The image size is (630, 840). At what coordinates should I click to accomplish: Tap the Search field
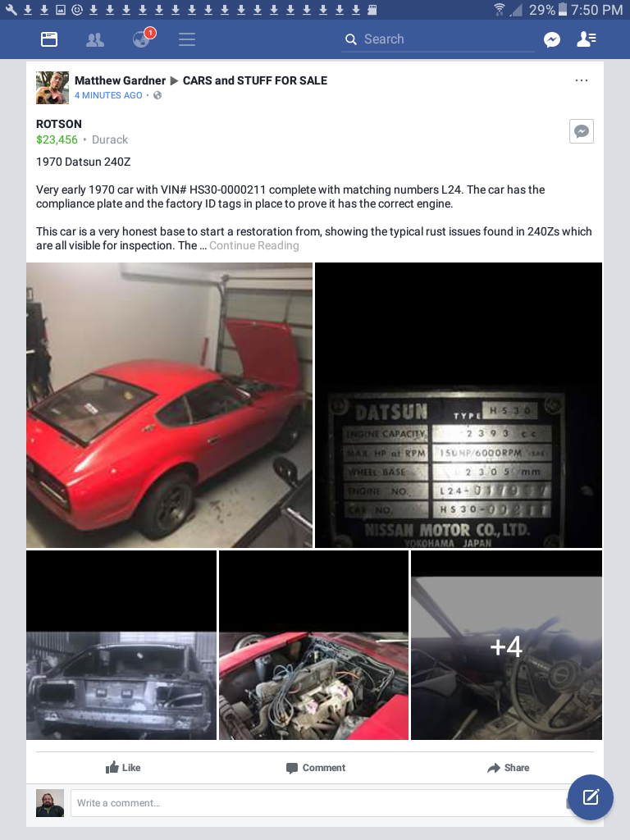438,39
